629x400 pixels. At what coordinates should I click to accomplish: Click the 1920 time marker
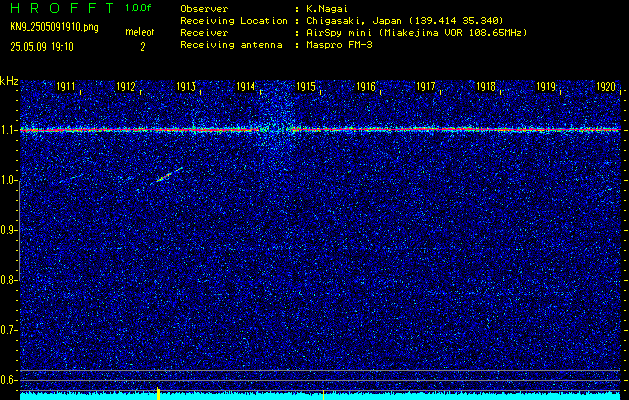coord(606,87)
